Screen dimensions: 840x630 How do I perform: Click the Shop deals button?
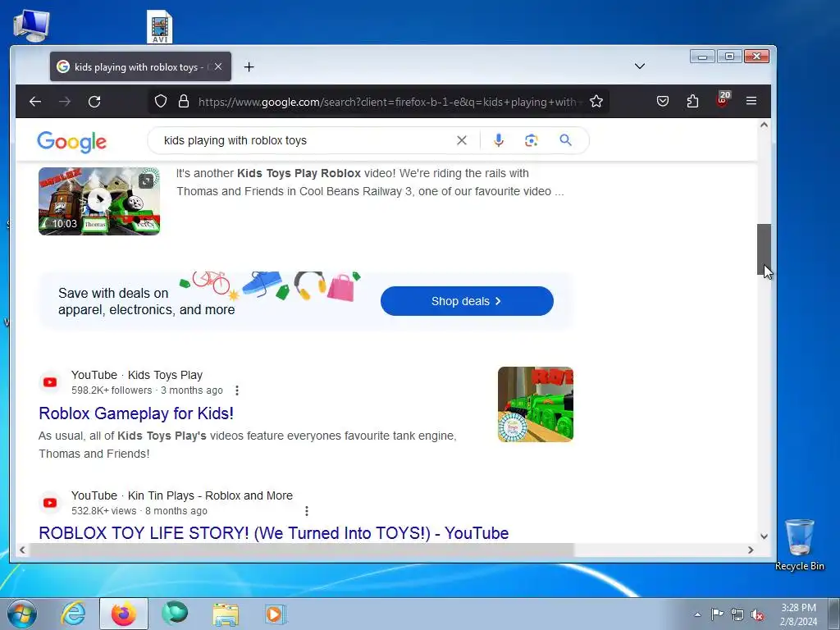coord(467,301)
